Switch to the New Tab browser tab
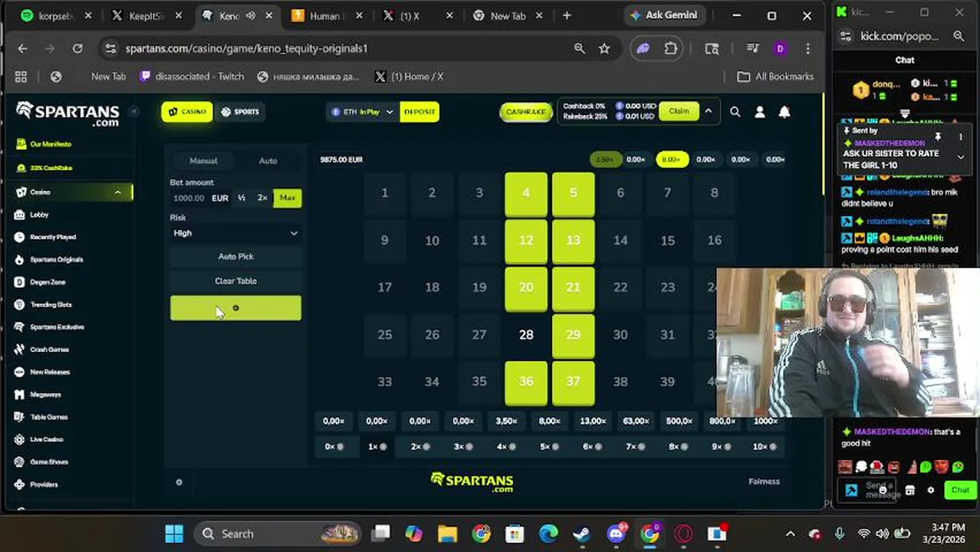Screen dimensions: 980x552 [x=506, y=16]
